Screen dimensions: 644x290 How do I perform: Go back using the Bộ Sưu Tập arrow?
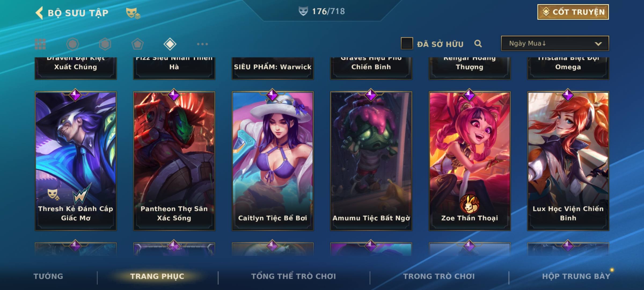coord(39,13)
